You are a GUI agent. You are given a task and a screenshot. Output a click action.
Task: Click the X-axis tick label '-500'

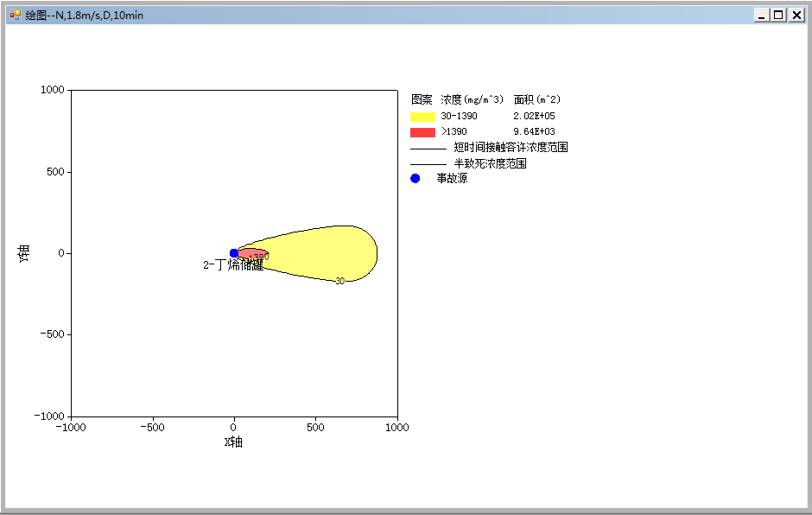[x=152, y=428]
